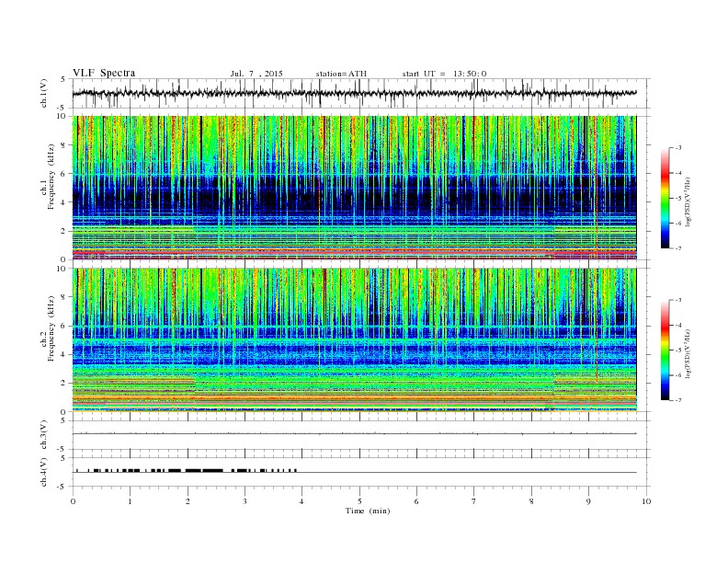The width and height of the screenshot is (728, 563).
Task: Click the ch.3 flat trace panel
Action: click(361, 435)
